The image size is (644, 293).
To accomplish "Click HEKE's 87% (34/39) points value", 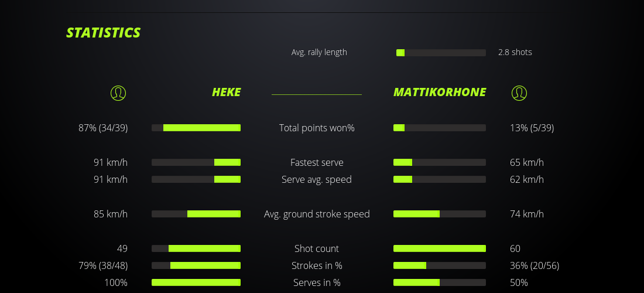I will (x=103, y=128).
